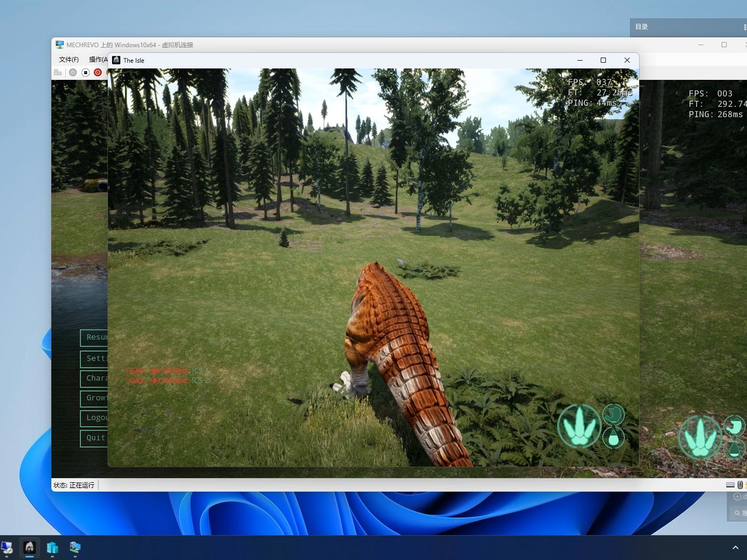Click the water drop thirst icon in the background VM game view

(x=735, y=449)
